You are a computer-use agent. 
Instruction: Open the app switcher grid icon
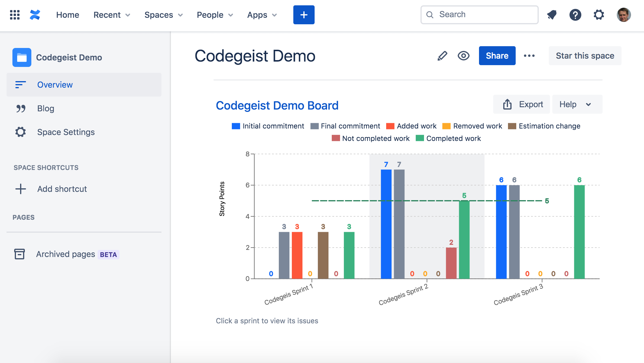point(15,15)
